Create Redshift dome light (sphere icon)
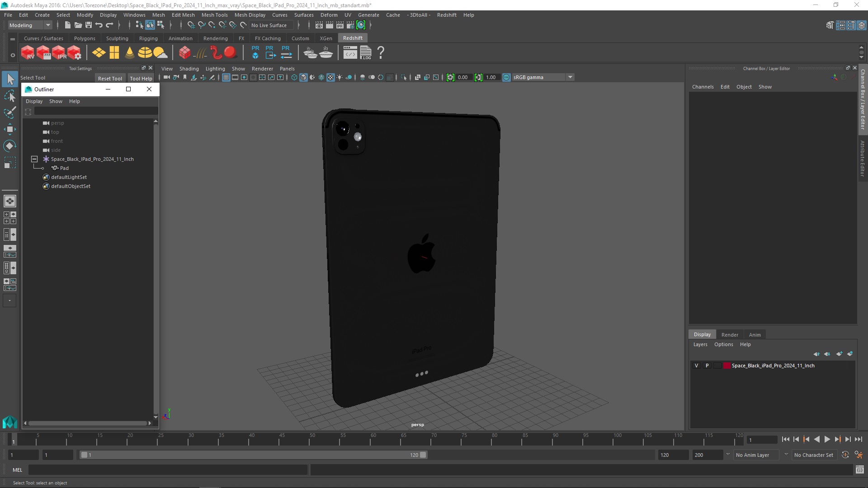This screenshot has height=488, width=868. coord(145,52)
